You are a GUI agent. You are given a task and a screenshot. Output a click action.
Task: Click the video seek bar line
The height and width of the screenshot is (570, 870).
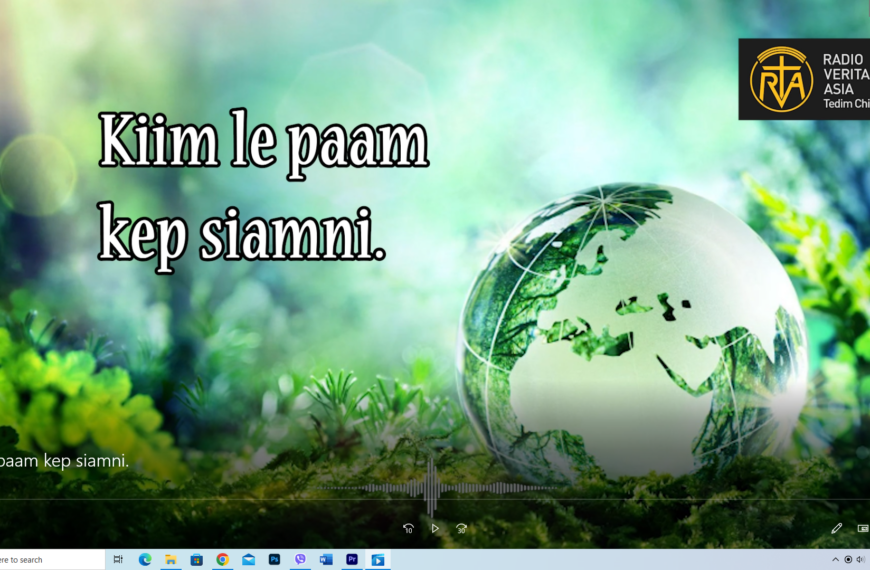point(435,500)
